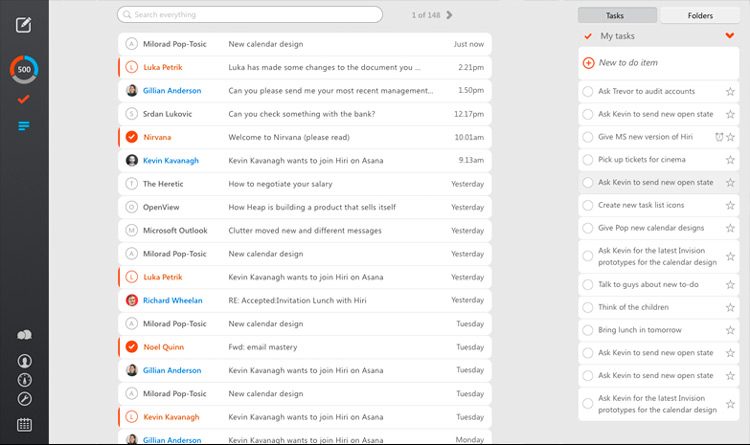Star the Ask Trevor to audit accounts task
The height and width of the screenshot is (445, 750).
point(730,91)
